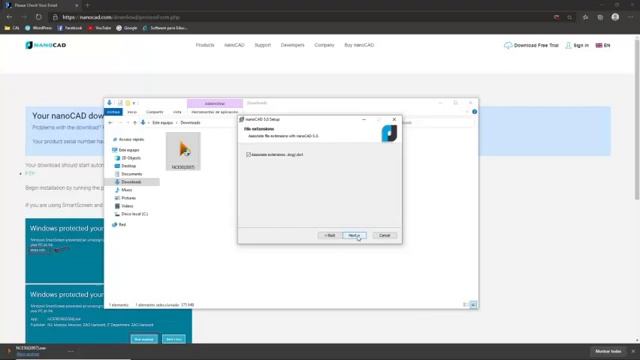Open the Compartir tab in File Explorer
This screenshot has width=640, height=360.
point(155,112)
